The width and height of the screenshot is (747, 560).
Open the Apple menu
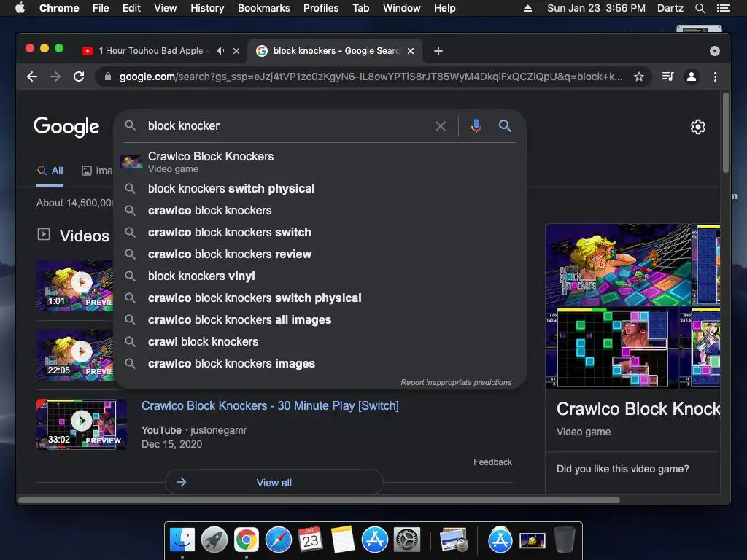pyautogui.click(x=20, y=7)
